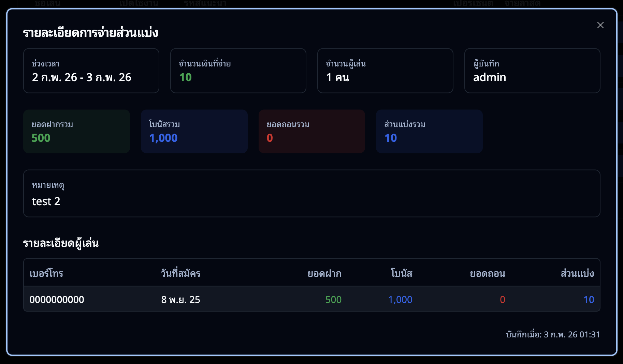Viewport: 623px width, 364px height.
Task: Click the โบนัส column header
Action: pos(401,273)
